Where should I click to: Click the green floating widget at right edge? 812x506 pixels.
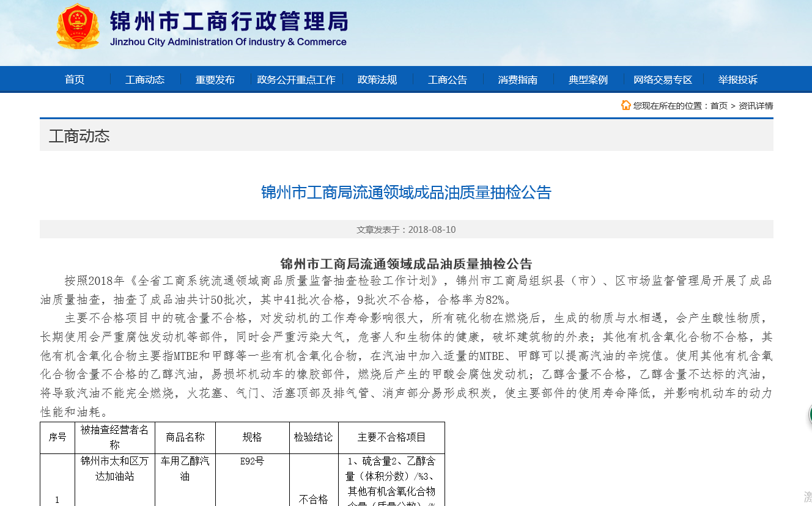click(810, 414)
